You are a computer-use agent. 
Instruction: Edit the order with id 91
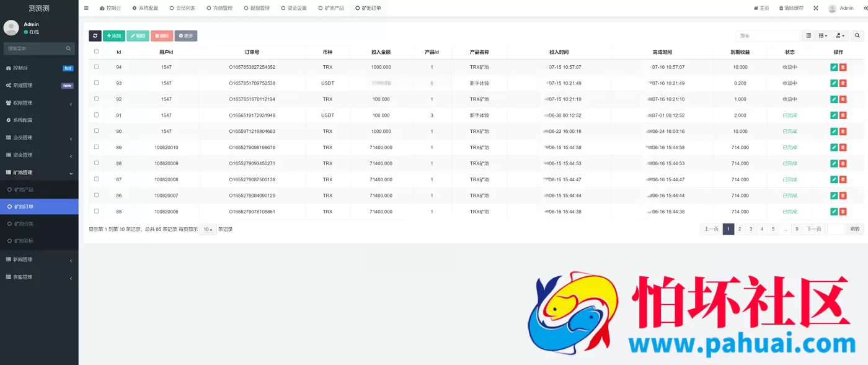pyautogui.click(x=834, y=115)
